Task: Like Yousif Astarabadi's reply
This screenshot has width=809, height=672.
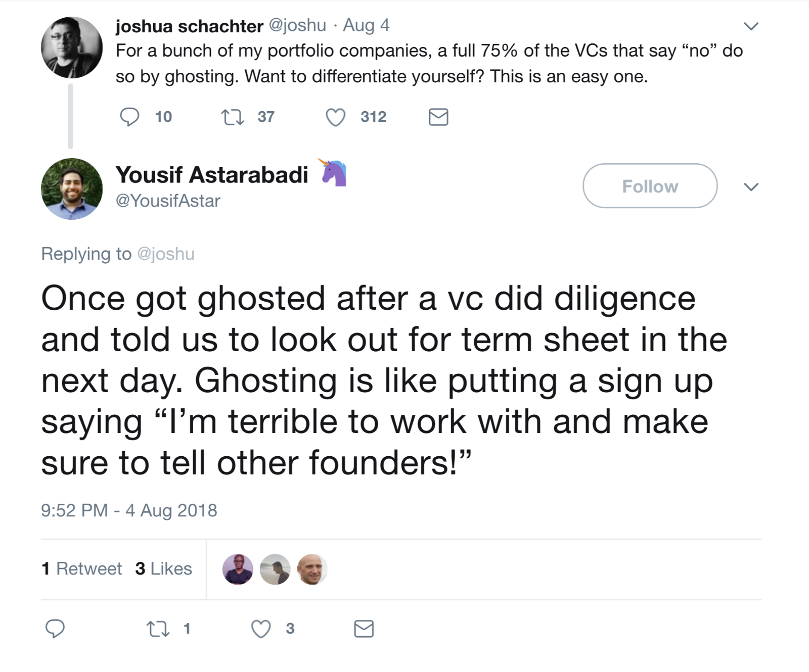Action: 261,629
